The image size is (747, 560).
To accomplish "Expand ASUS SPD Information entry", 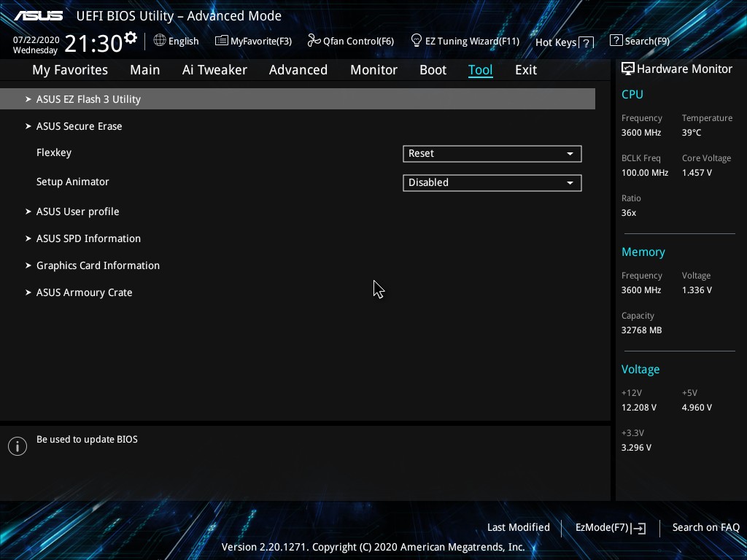I will (88, 238).
